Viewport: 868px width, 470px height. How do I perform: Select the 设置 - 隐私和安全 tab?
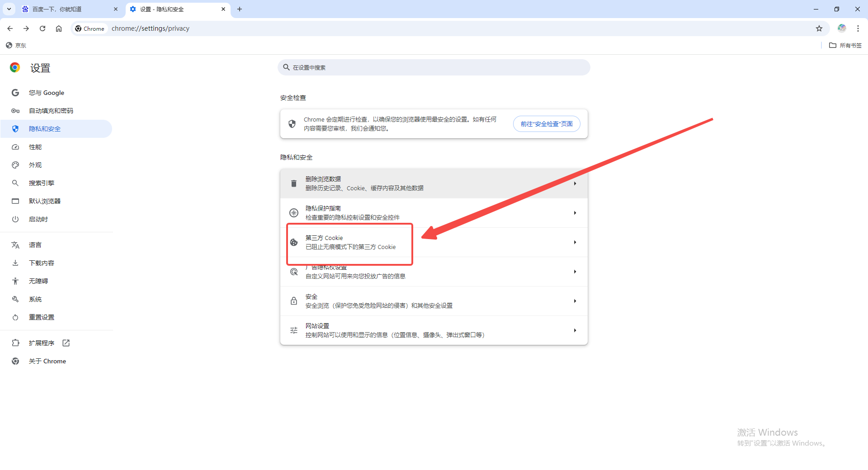pos(178,9)
